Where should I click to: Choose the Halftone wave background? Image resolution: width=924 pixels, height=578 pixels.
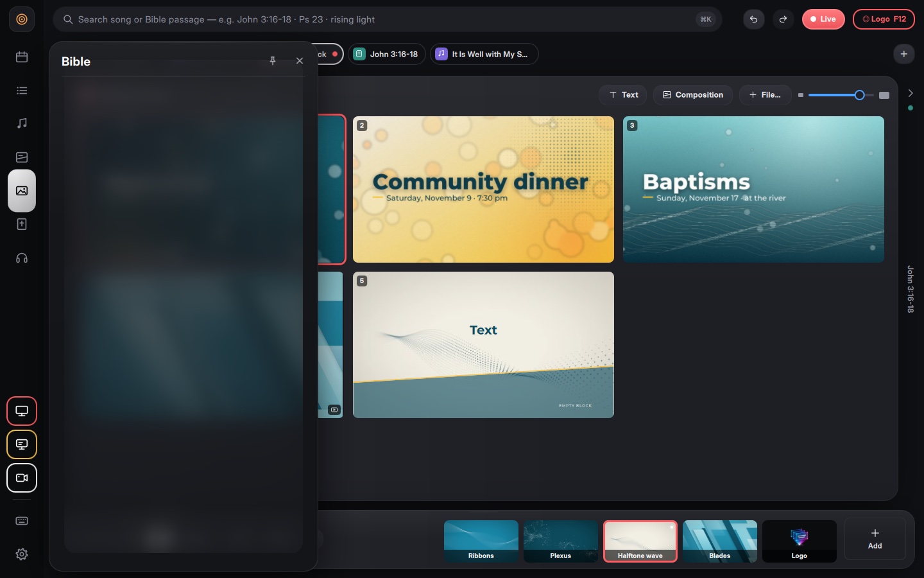(x=640, y=541)
